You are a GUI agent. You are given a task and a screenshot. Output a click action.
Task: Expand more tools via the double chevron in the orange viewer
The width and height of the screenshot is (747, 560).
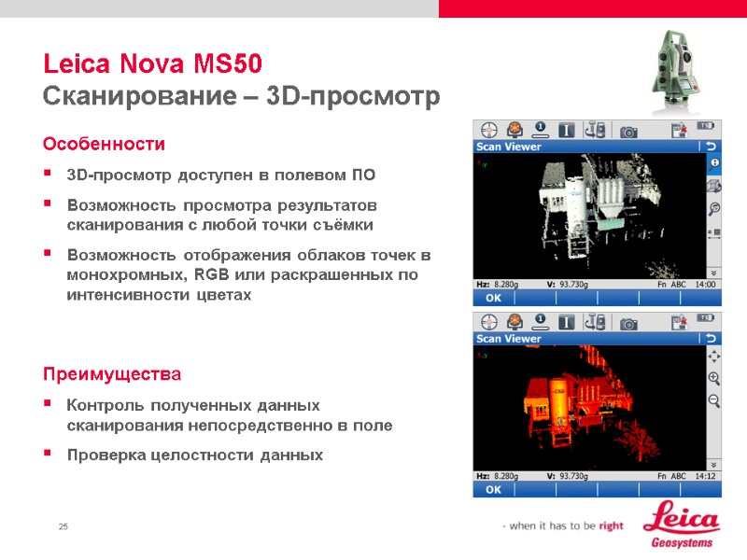point(713,465)
